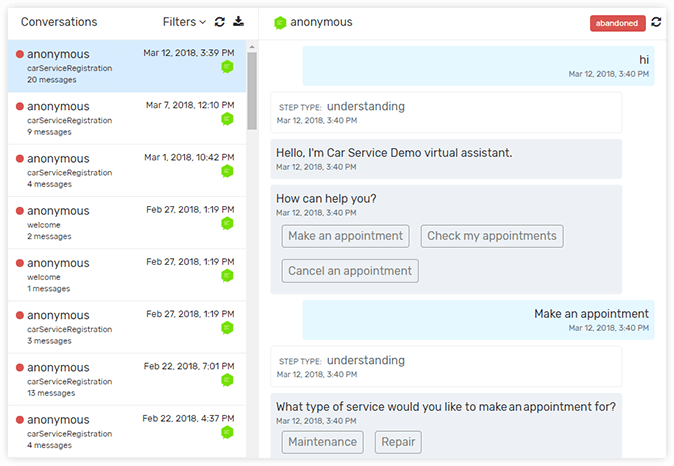Click the 'Conversations' panel heading
The height and width of the screenshot is (466, 674).
pos(59,22)
